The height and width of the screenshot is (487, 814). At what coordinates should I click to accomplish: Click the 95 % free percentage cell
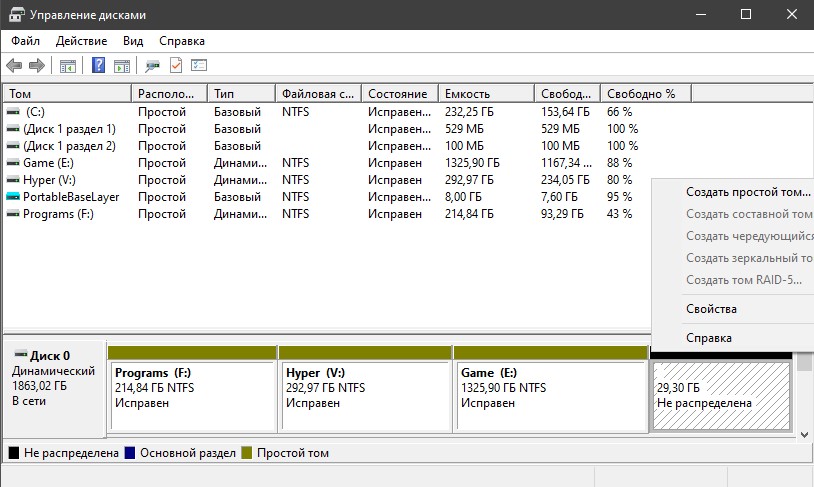click(x=619, y=197)
